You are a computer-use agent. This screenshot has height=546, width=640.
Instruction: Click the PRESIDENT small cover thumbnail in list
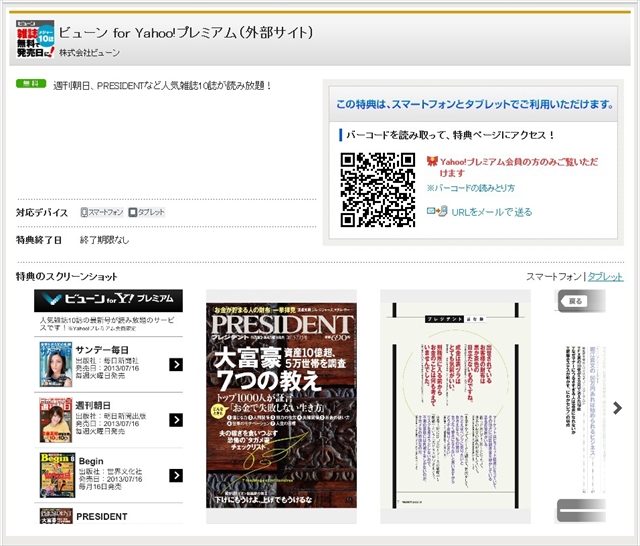coord(56,516)
